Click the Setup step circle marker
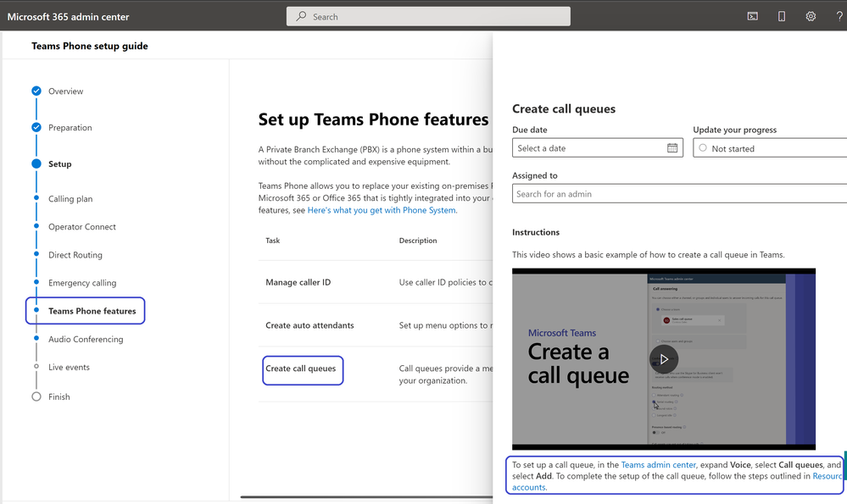Image resolution: width=847 pixels, height=504 pixels. pos(36,163)
